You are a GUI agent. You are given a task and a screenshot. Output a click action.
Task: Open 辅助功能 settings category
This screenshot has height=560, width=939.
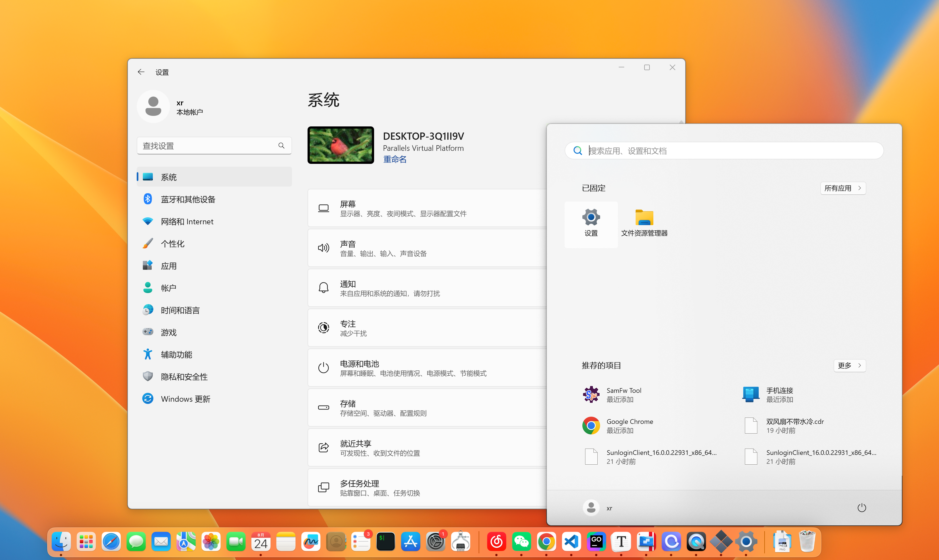(x=214, y=355)
